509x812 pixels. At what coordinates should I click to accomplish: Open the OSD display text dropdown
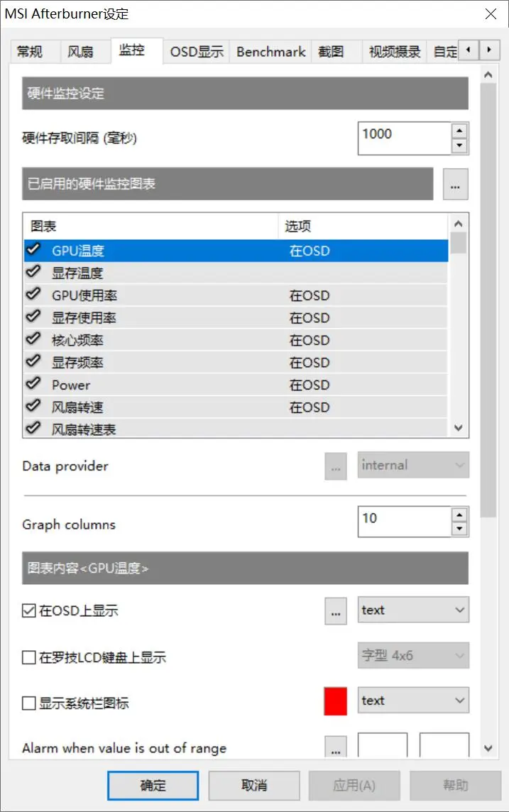tap(413, 610)
